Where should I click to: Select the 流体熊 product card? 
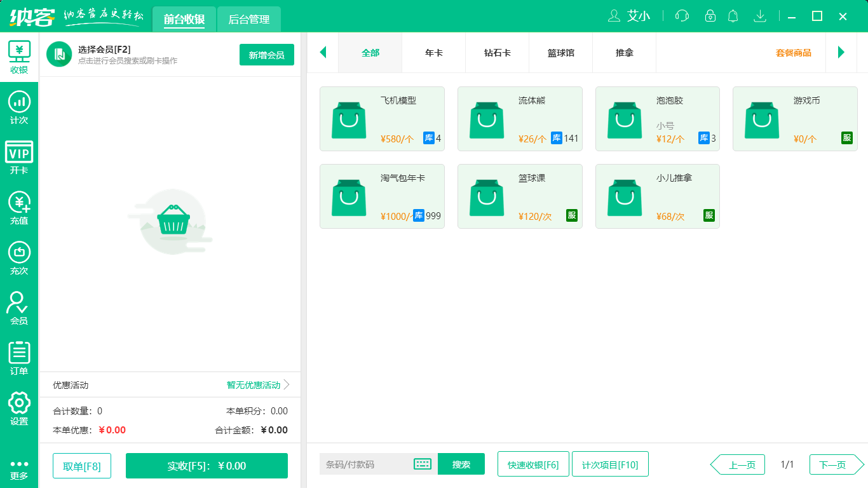(520, 119)
